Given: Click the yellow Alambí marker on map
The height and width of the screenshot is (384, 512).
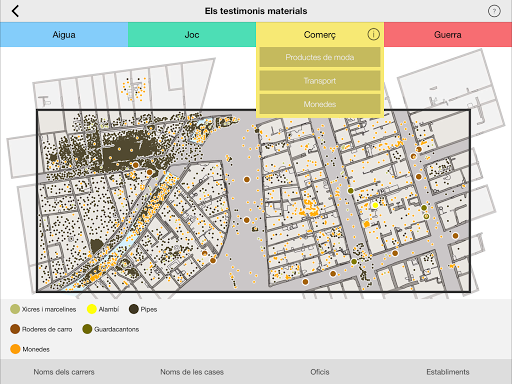Looking at the screenshot, I should coord(375,205).
